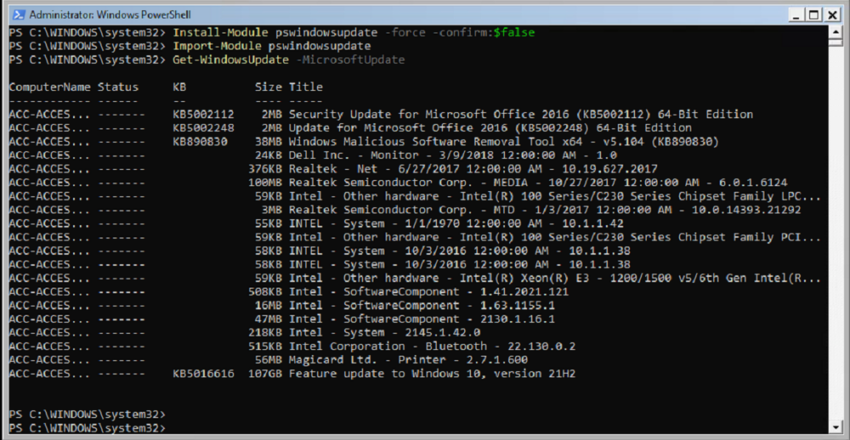The width and height of the screenshot is (850, 440).
Task: Click the 'Realtek - Net' update title
Action: click(473, 169)
